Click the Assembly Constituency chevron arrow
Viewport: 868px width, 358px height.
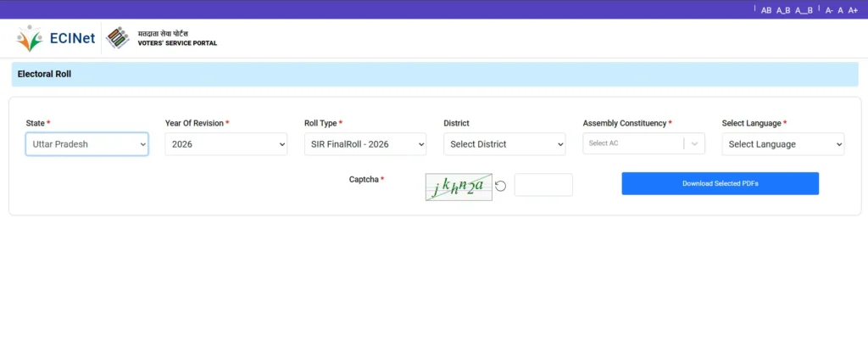(x=695, y=144)
